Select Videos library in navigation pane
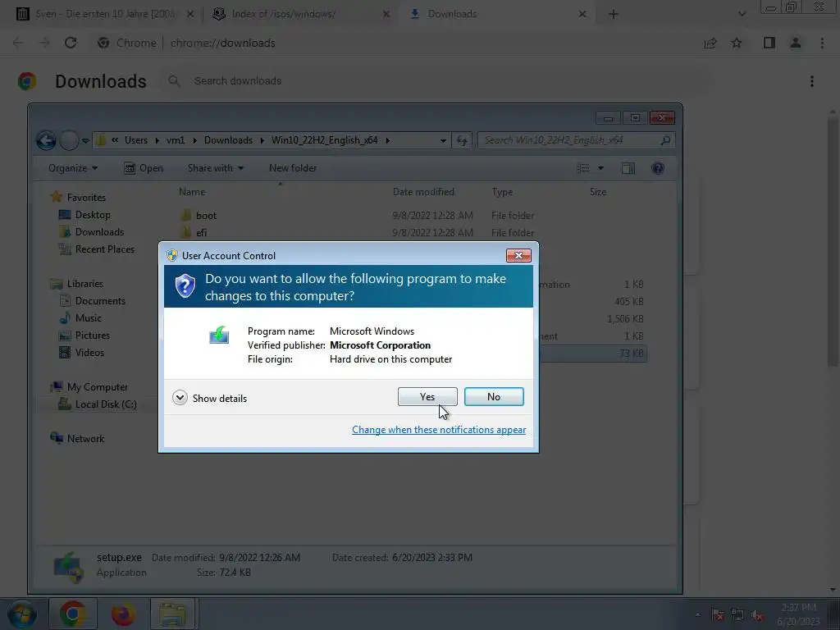The image size is (840, 630). [81, 353]
